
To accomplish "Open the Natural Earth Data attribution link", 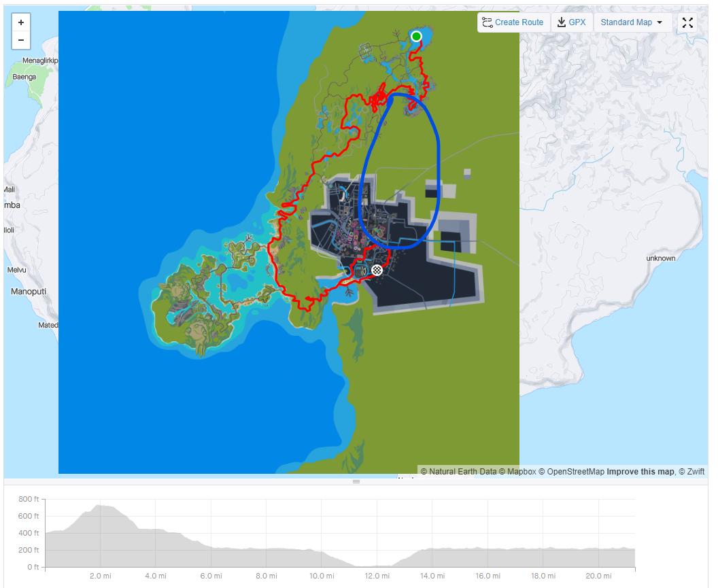I will pyautogui.click(x=458, y=471).
